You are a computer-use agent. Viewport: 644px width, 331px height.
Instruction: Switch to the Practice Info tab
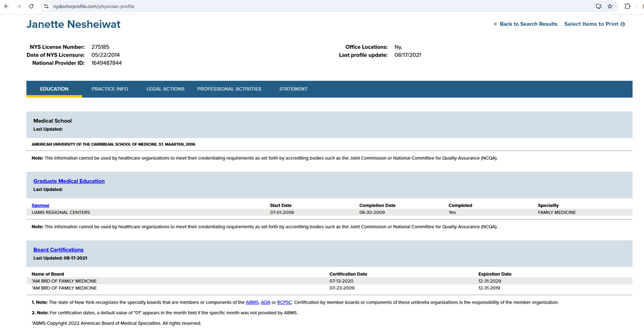click(109, 89)
